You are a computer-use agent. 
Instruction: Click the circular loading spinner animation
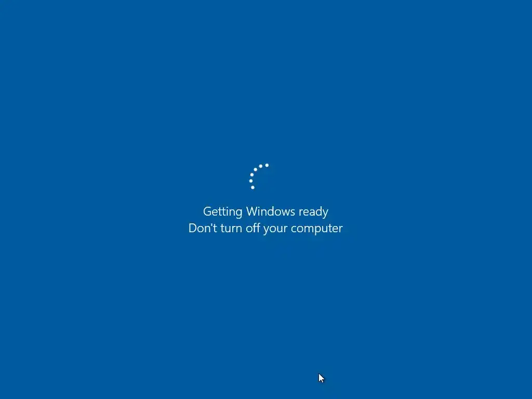tap(259, 177)
